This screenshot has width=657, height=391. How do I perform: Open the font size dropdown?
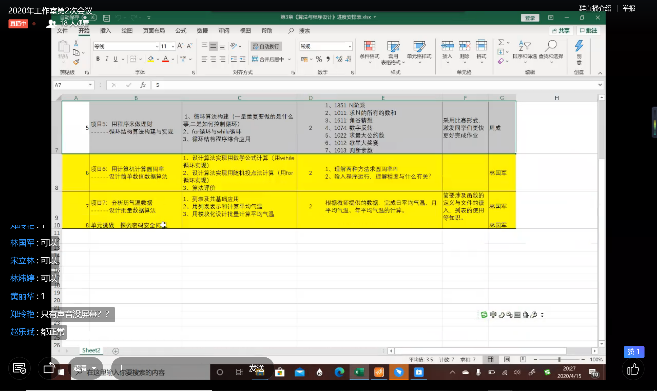[173, 46]
